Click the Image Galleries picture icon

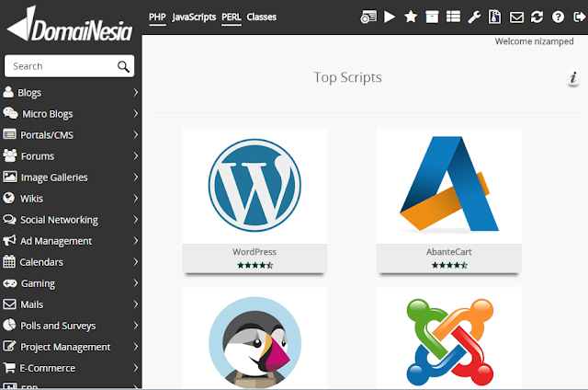[x=10, y=177]
